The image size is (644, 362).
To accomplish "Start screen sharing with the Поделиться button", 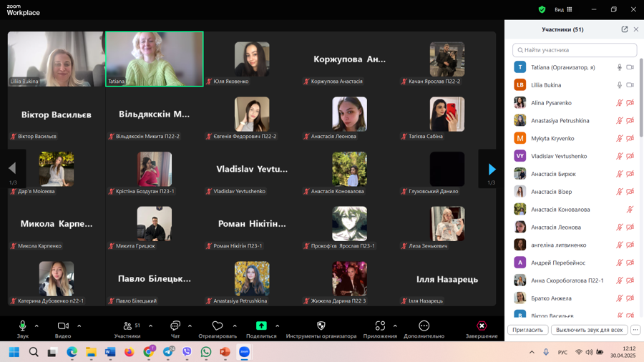I will click(x=261, y=329).
